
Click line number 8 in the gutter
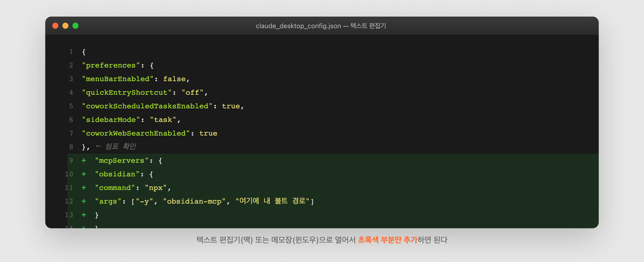tap(71, 147)
